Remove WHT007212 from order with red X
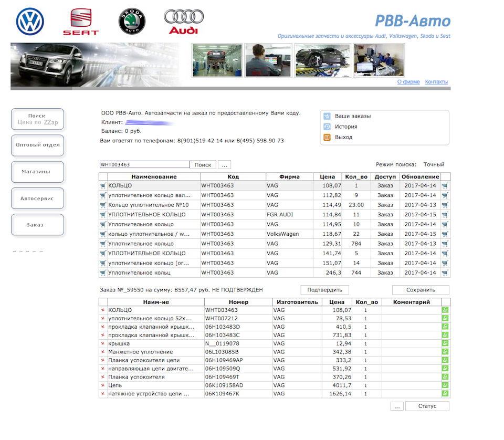The image size is (504, 440). pyautogui.click(x=103, y=319)
